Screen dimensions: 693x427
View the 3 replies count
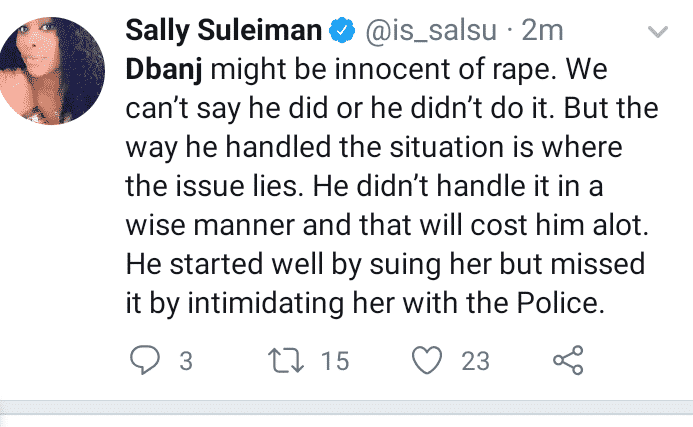[x=186, y=361]
